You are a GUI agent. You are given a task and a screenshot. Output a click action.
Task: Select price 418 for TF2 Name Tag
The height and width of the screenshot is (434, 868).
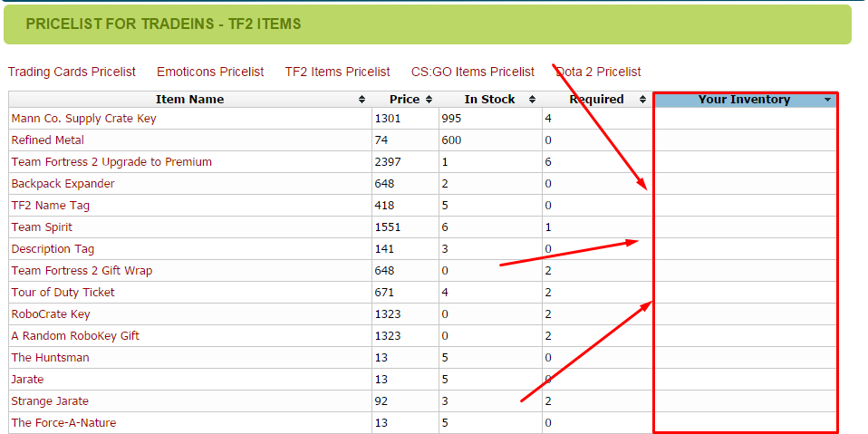coord(384,206)
